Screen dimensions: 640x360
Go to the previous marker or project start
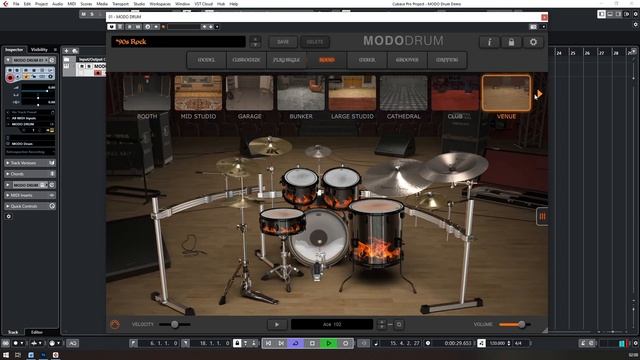coord(268,343)
